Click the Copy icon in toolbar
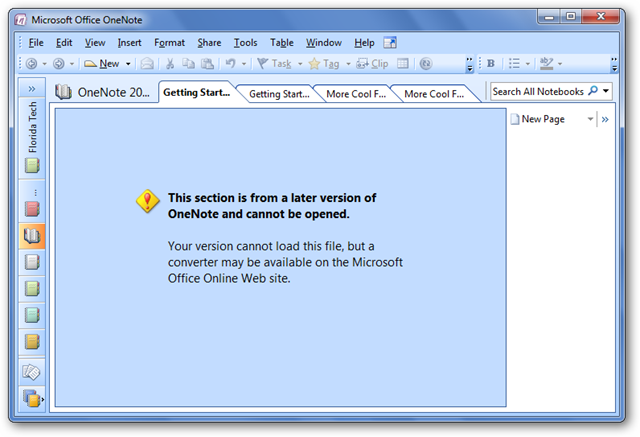Image resolution: width=640 pixels, height=437 pixels. pyautogui.click(x=188, y=64)
